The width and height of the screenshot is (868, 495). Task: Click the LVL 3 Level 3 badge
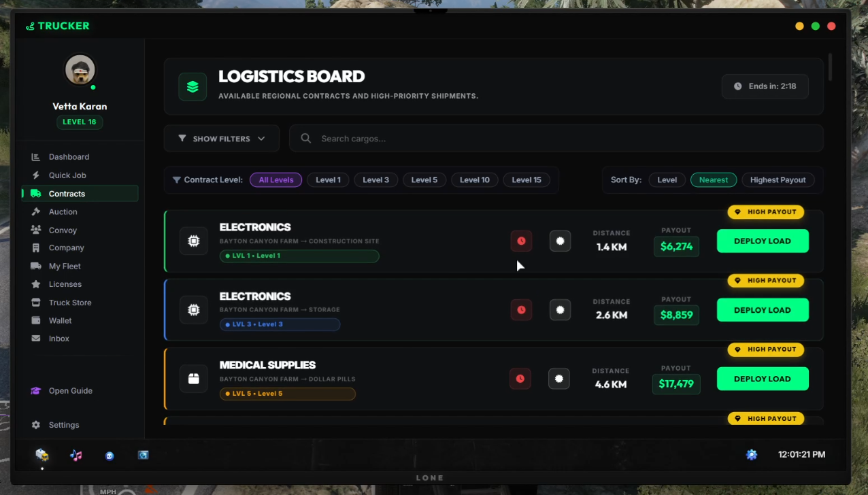point(280,324)
